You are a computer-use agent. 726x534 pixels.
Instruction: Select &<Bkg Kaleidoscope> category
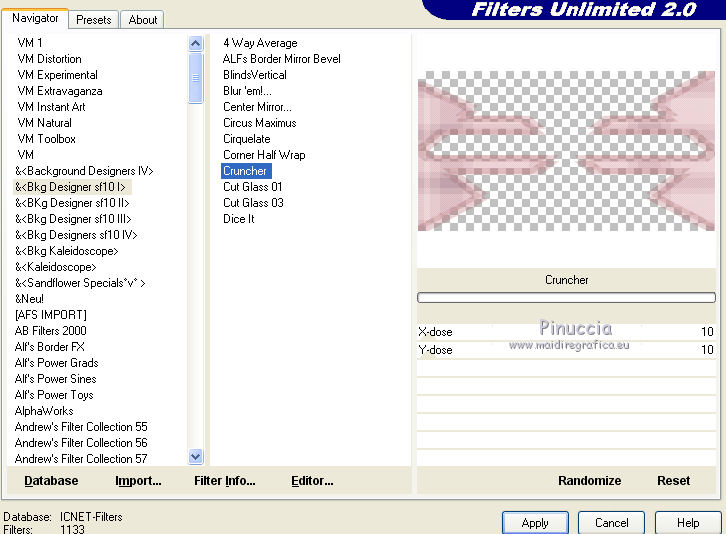pos(67,251)
